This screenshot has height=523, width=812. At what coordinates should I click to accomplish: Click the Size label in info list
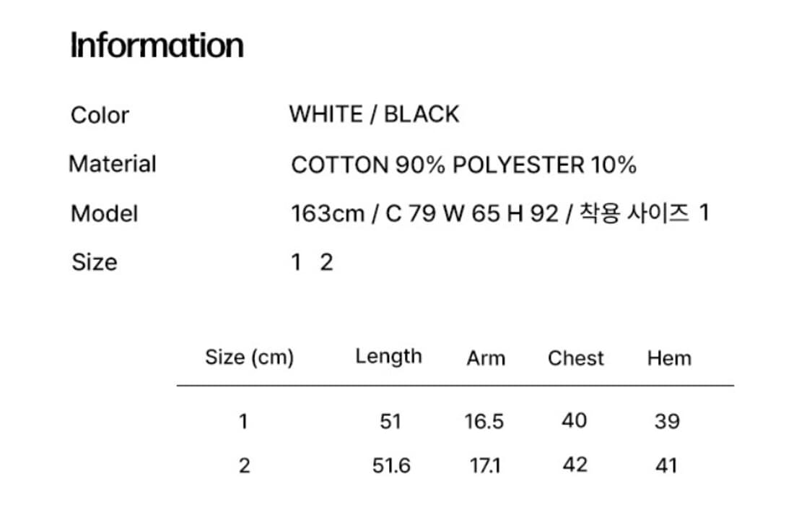94,261
